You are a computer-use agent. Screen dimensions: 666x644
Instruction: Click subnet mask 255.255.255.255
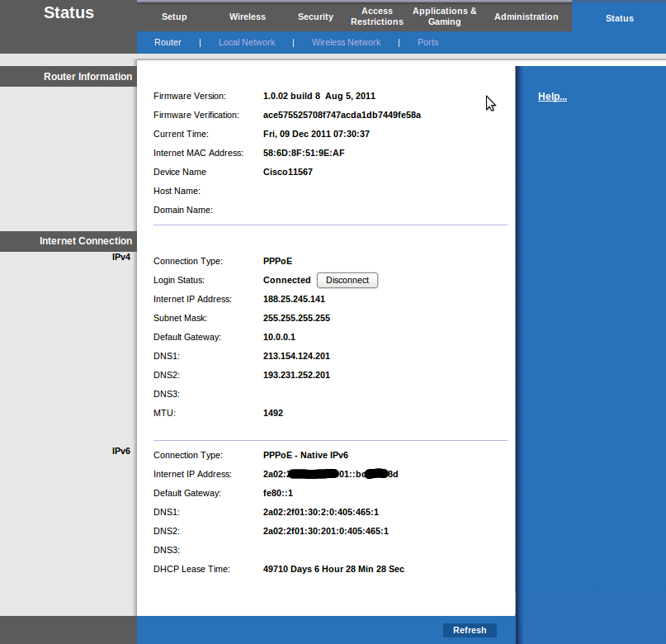point(296,318)
